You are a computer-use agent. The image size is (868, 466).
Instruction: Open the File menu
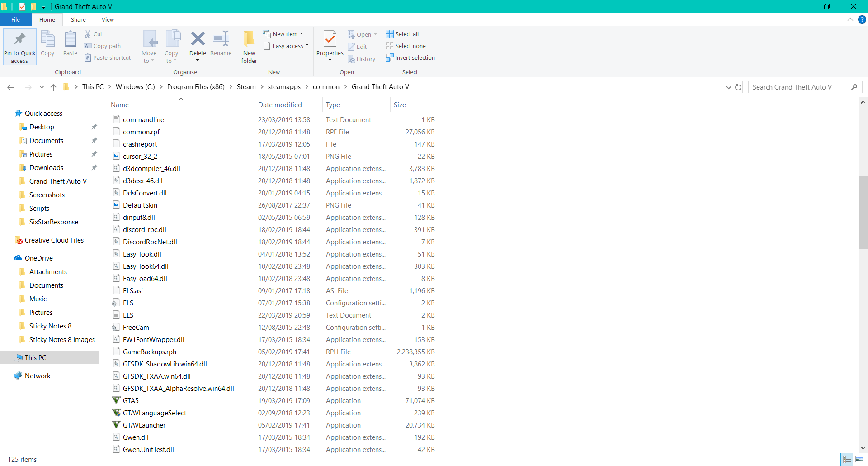[x=15, y=19]
